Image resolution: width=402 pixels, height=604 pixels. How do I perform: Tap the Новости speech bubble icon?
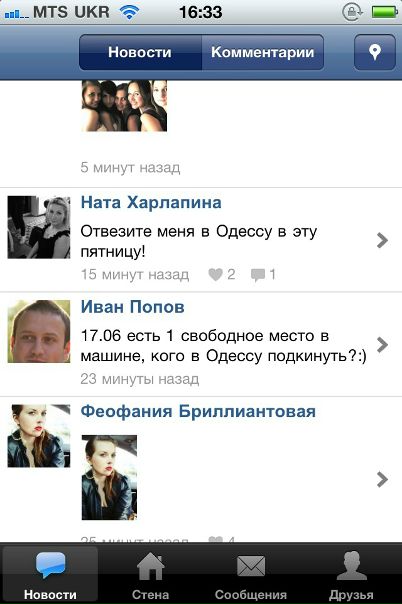pos(50,565)
